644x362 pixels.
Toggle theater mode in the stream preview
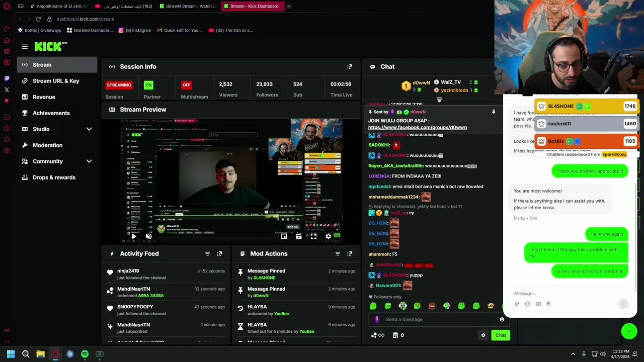tap(299, 236)
